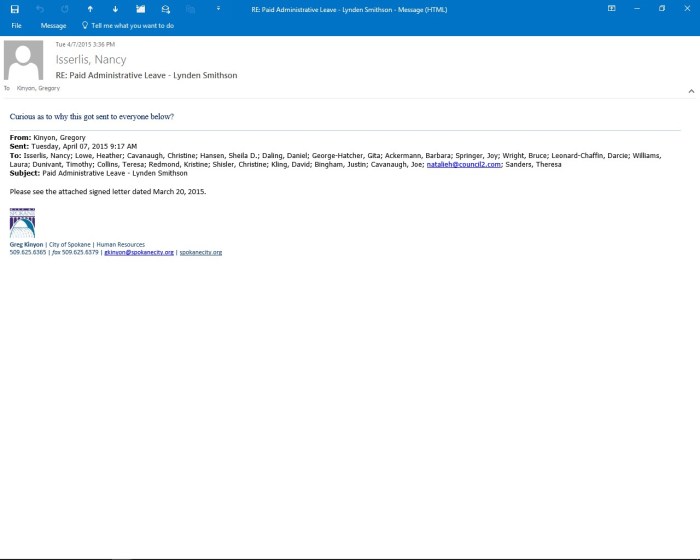Click the sentence Curious as to why this got sent
700x560 pixels.
(x=92, y=117)
